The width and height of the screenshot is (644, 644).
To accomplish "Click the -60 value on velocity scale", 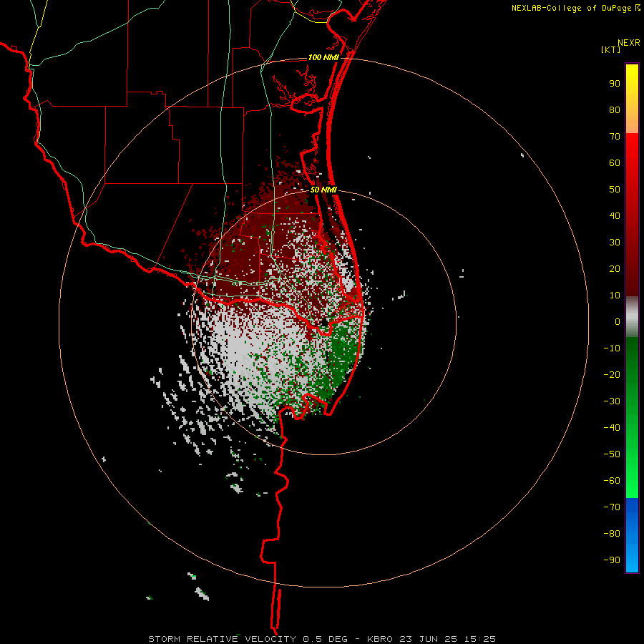I will (612, 481).
